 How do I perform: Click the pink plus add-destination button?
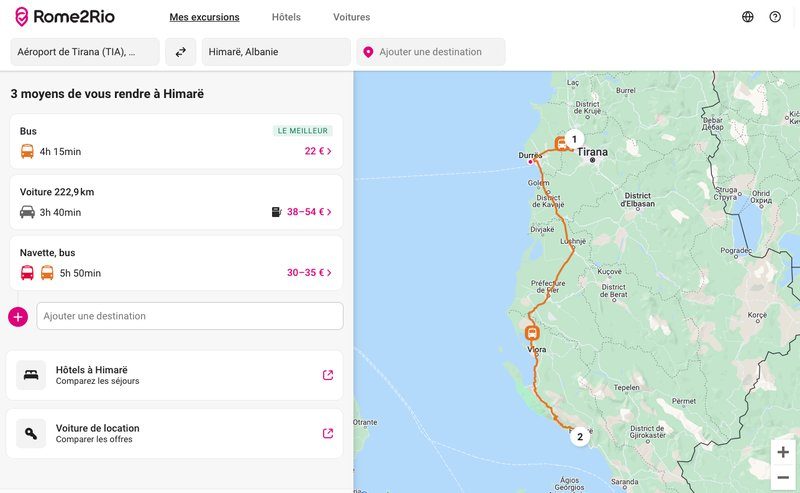18,317
